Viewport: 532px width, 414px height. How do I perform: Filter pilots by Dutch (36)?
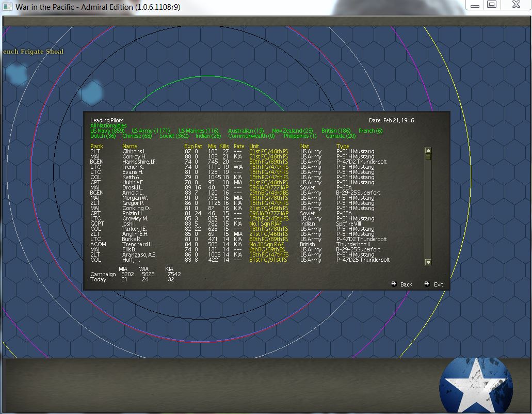(x=103, y=136)
